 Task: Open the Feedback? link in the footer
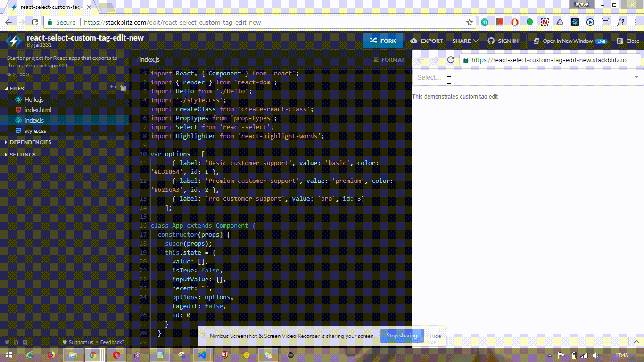tap(111, 342)
